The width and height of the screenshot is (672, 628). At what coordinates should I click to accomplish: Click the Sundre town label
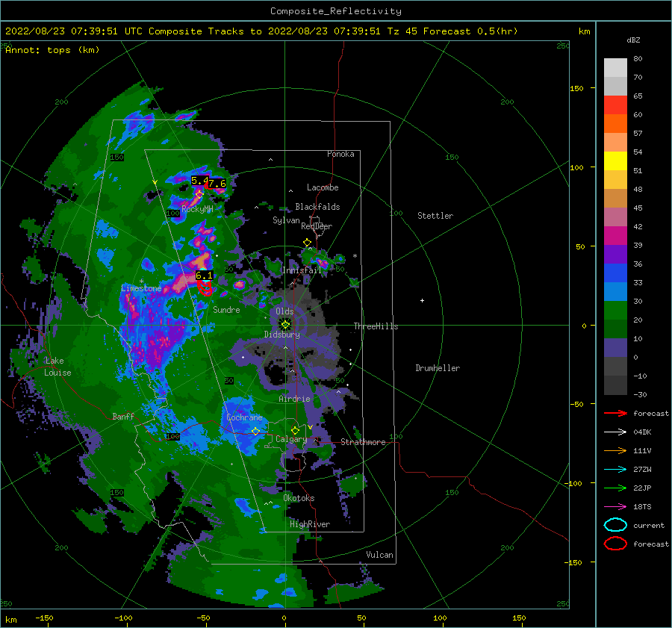tap(226, 310)
